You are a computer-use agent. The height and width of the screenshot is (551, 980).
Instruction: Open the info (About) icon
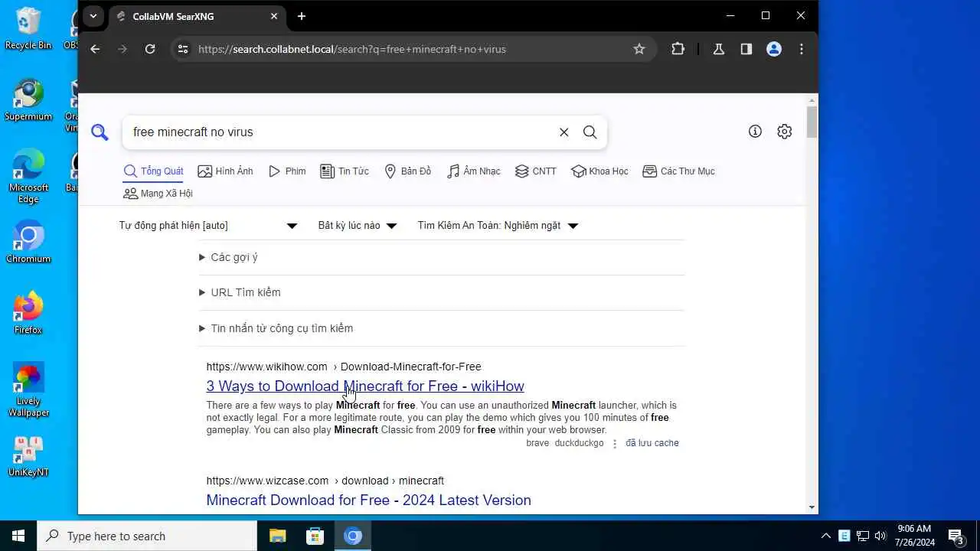click(x=755, y=132)
